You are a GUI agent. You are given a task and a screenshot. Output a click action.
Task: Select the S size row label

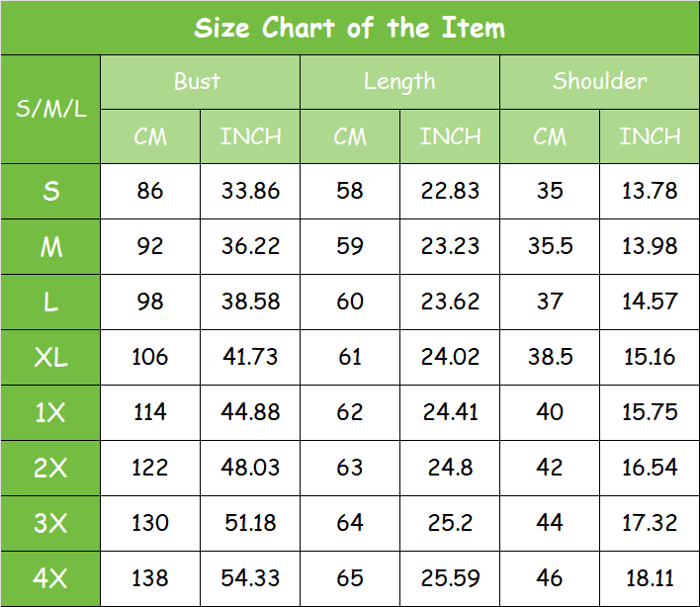pos(50,191)
